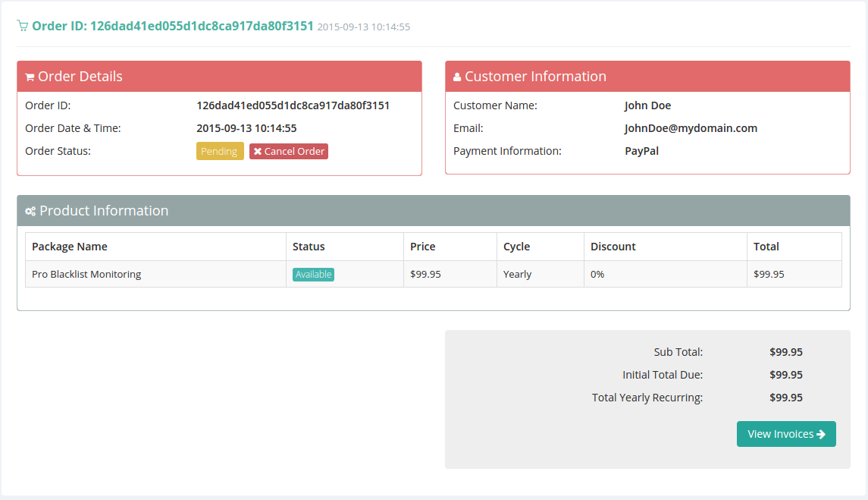Click the shopping cart icon beside Order ID heading
The image size is (868, 500).
click(x=22, y=26)
